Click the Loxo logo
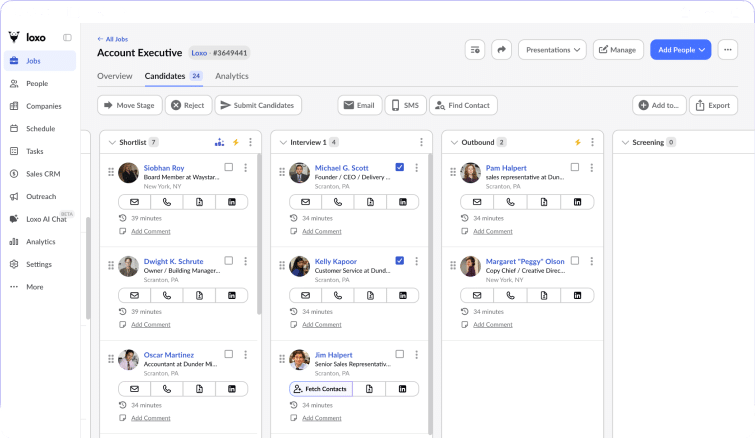The height and width of the screenshot is (438, 755). [27, 37]
